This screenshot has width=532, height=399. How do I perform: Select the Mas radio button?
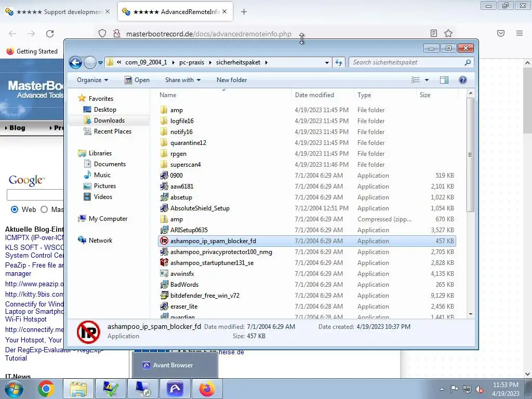(x=44, y=209)
